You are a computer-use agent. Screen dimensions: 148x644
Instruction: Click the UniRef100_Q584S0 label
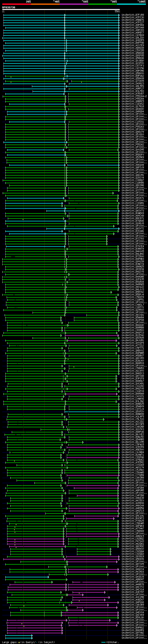(133, 549)
